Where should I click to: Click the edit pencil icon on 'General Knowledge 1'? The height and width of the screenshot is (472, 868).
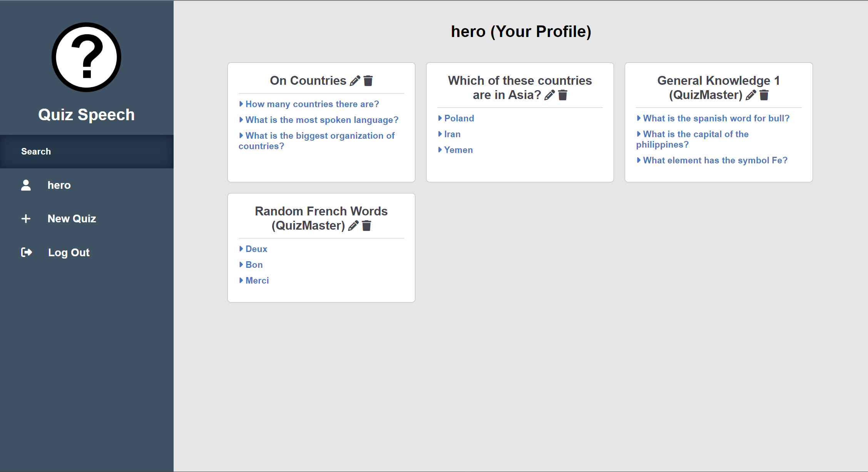point(750,95)
